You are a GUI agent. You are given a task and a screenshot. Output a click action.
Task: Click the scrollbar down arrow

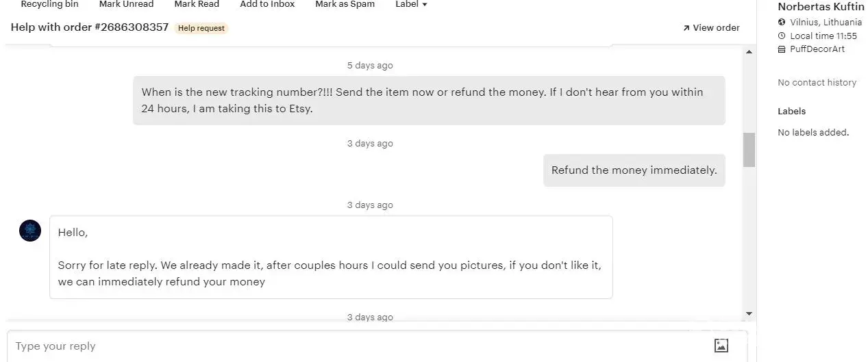pyautogui.click(x=749, y=313)
